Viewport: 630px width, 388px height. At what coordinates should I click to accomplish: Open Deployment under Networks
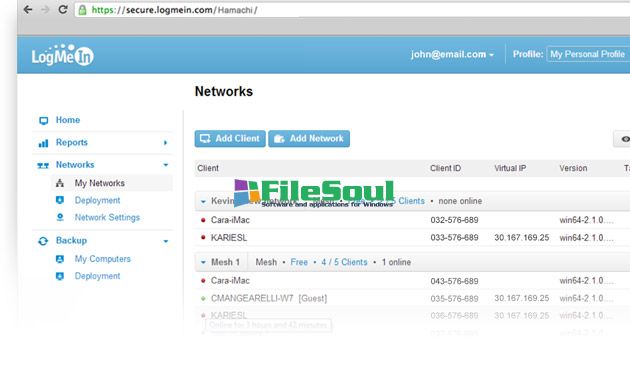(x=97, y=200)
